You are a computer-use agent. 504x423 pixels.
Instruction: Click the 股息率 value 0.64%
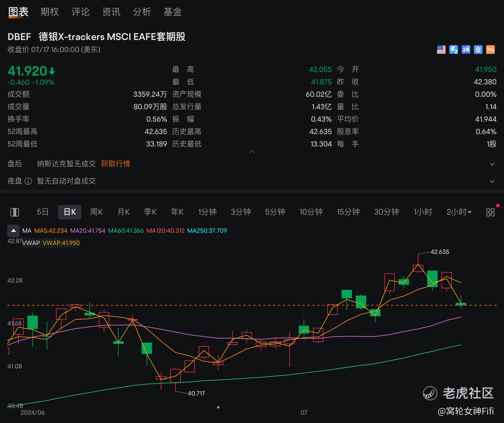tap(486, 132)
